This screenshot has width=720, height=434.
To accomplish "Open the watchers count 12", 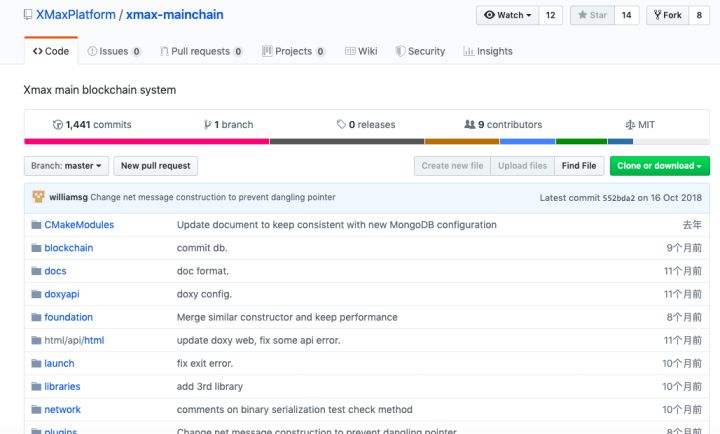I will [x=551, y=15].
